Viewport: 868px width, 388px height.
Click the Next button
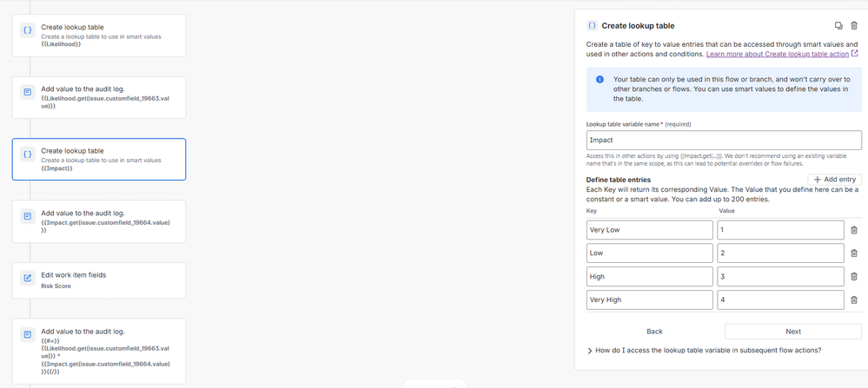pos(793,331)
